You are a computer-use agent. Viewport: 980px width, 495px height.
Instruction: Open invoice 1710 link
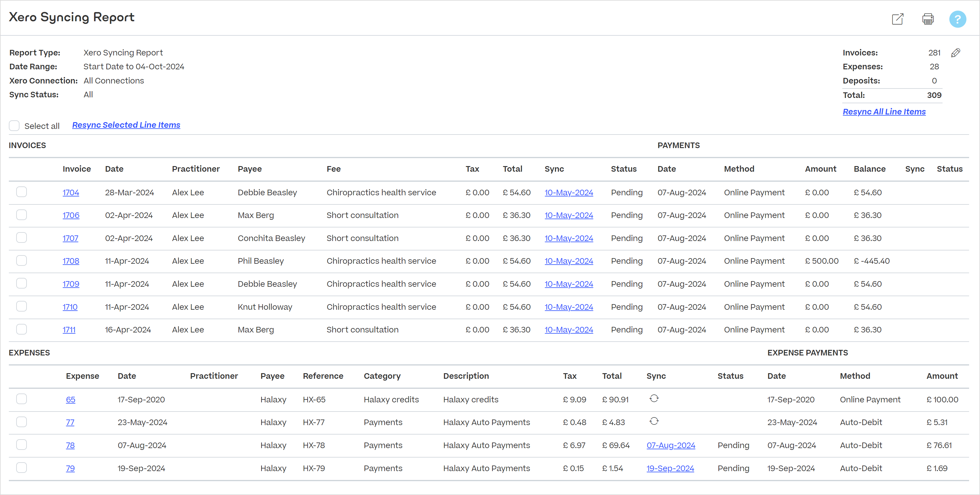click(x=70, y=307)
